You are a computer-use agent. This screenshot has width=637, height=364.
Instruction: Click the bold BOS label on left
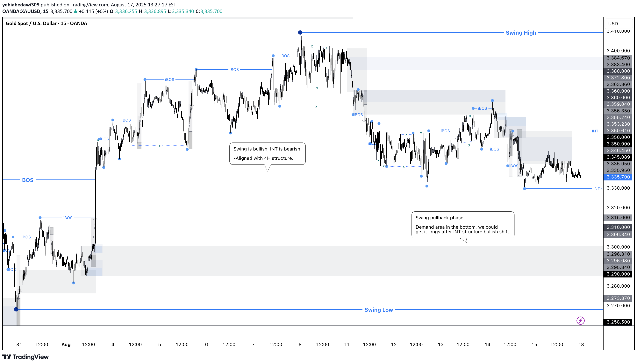tap(27, 180)
